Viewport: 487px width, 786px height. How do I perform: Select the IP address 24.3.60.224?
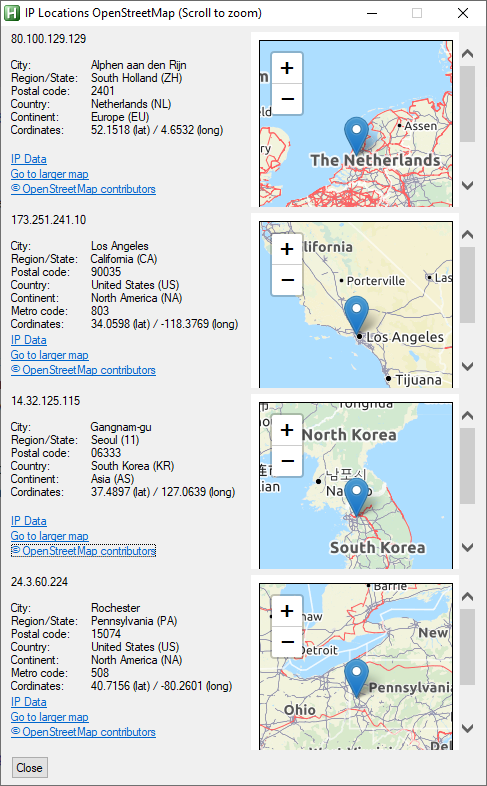(x=40, y=582)
